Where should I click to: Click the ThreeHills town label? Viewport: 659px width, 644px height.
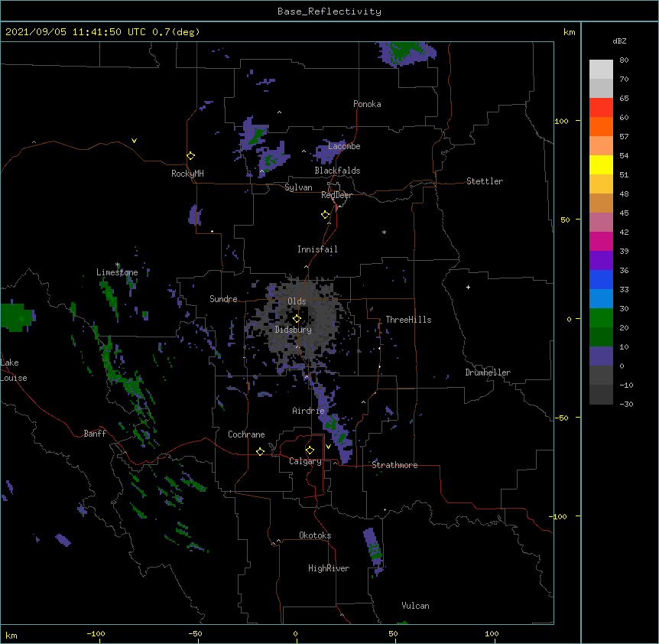(x=408, y=320)
